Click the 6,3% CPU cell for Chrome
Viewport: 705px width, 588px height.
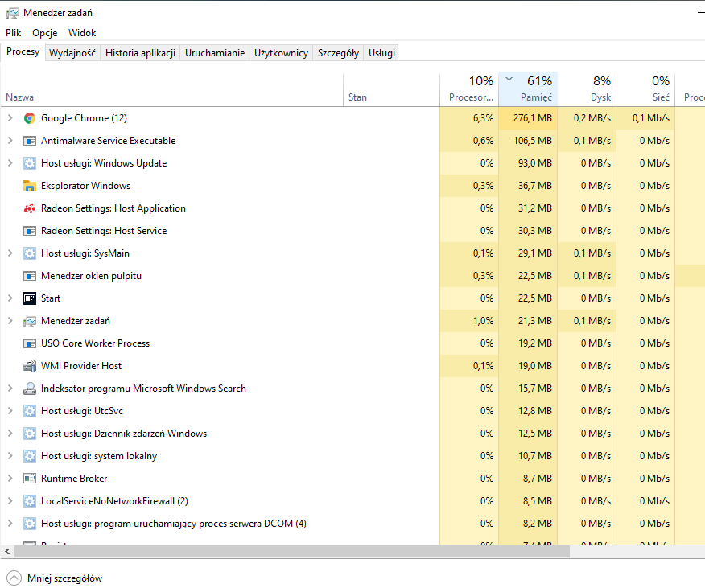pos(469,118)
